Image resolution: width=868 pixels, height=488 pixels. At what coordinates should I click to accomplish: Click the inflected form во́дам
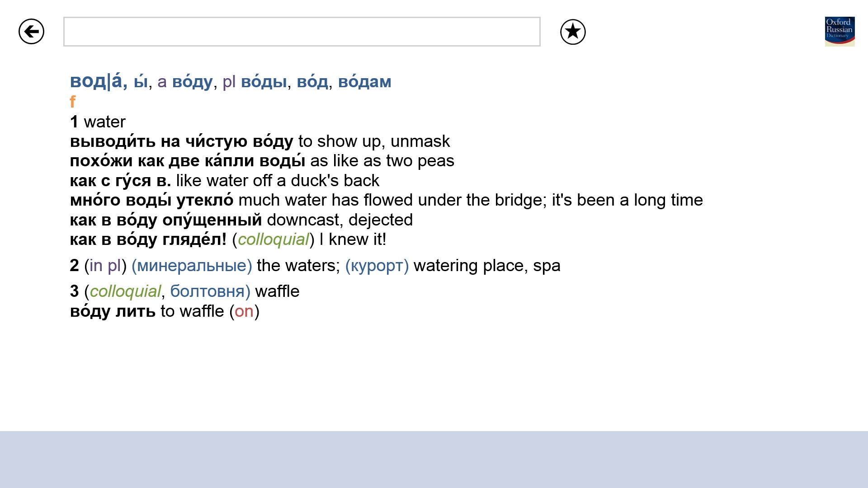364,82
